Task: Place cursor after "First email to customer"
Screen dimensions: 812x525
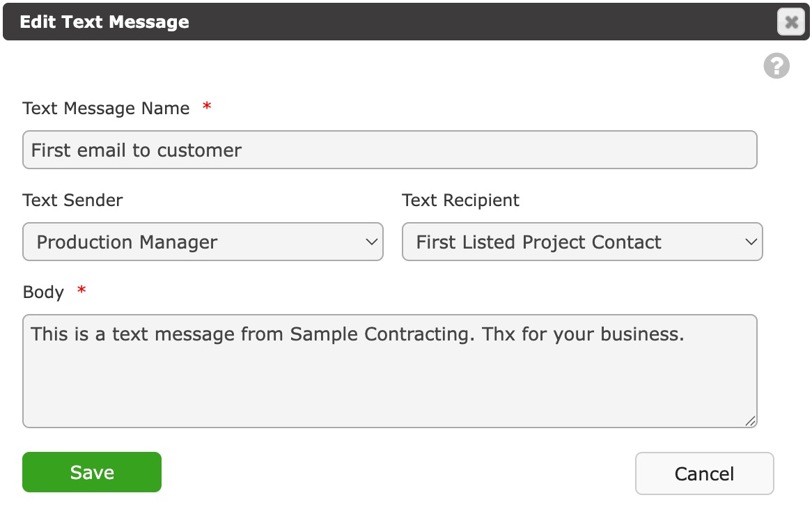Action: 243,150
